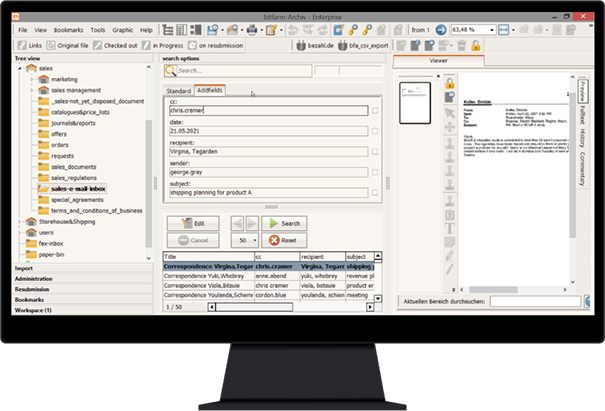605x411 pixels.
Task: Click the column list view icon
Action: 181,30
